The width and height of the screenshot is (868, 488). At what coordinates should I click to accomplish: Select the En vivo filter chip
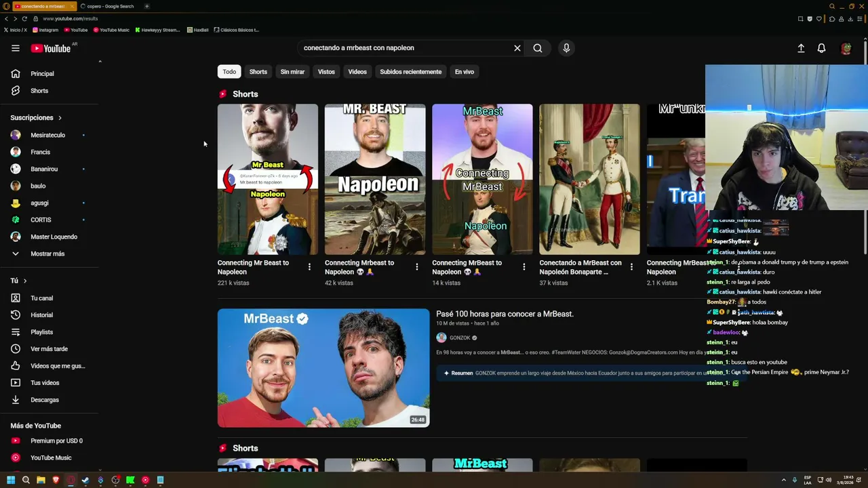465,72
